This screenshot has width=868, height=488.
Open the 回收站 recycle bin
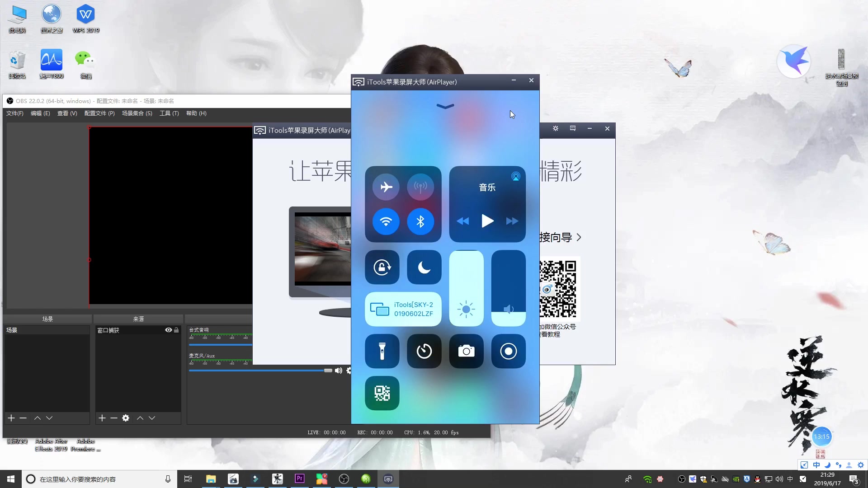(17, 65)
